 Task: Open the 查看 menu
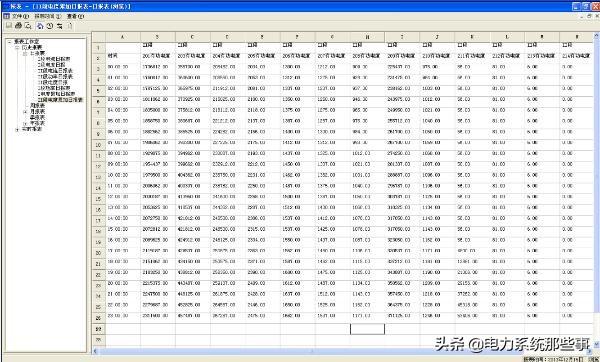(75, 16)
